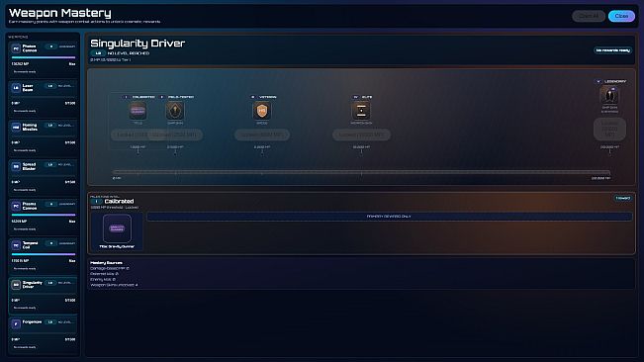The image size is (644, 362).
Task: Click the Legendary tier V numeral badge
Action: click(598, 82)
